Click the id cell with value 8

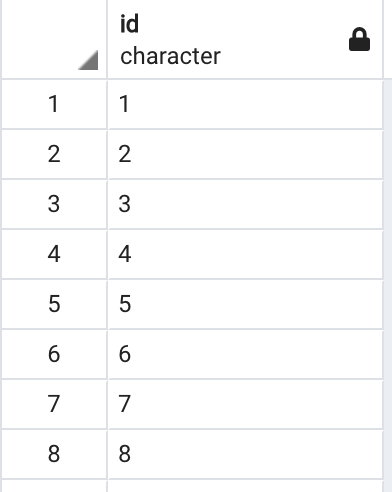coord(245,454)
